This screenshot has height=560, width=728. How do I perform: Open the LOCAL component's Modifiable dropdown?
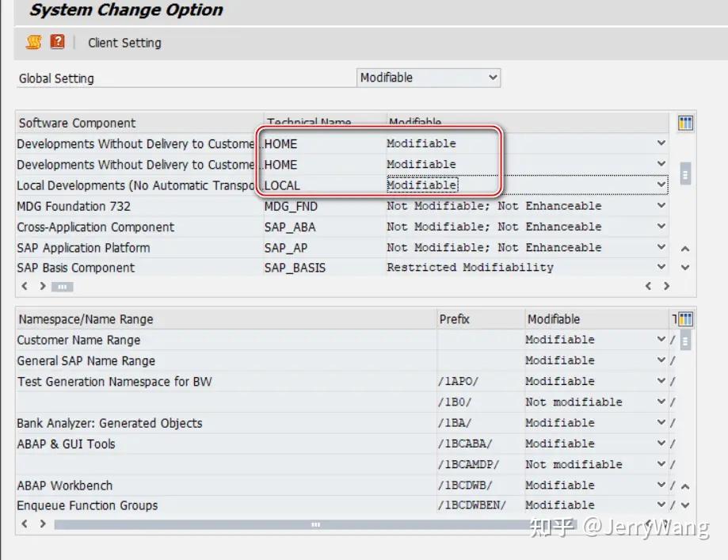tap(661, 185)
